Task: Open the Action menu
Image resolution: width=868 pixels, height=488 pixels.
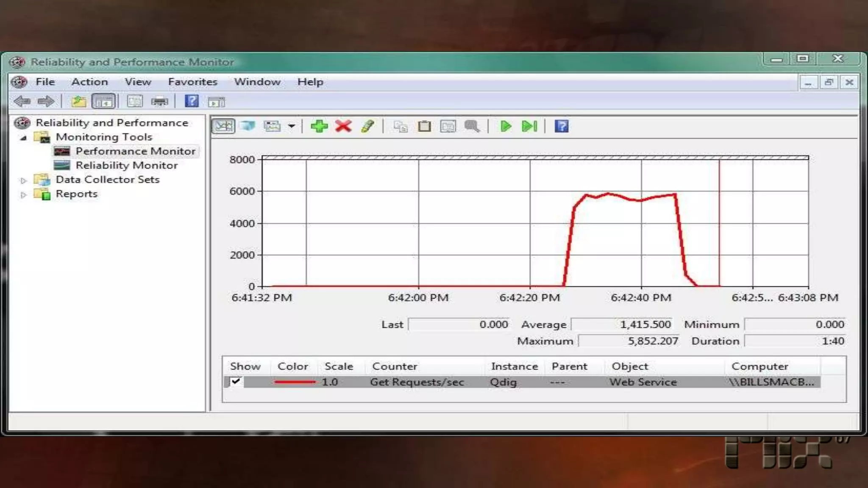Action: 89,82
